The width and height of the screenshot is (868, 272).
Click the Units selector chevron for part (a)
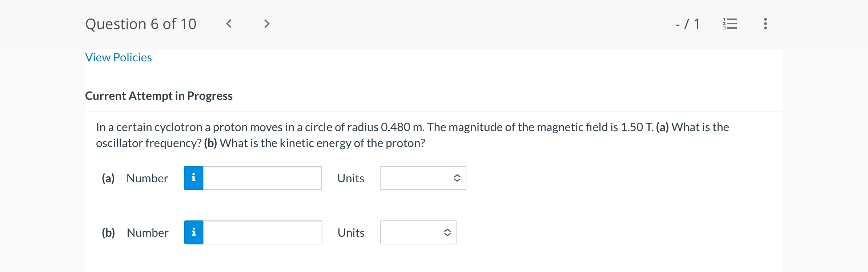[458, 178]
